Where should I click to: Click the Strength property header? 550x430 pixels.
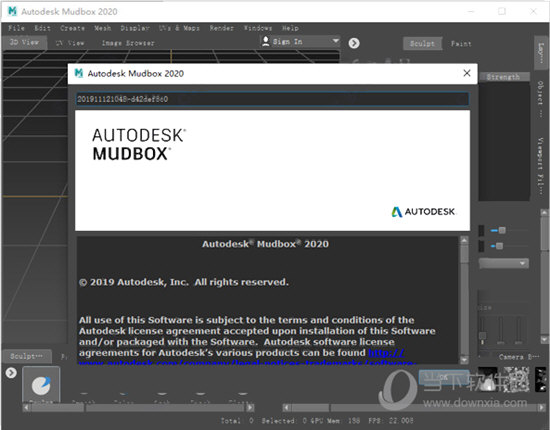point(503,77)
